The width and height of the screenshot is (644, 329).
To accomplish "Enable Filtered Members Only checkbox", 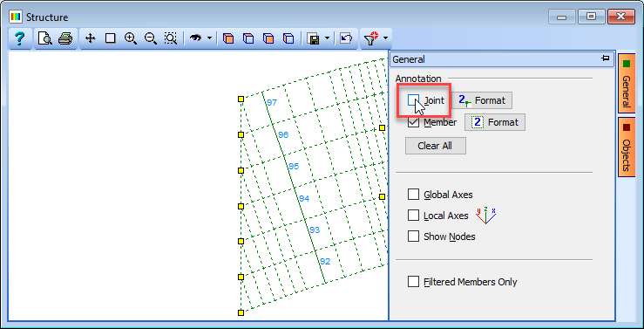I will tap(413, 282).
